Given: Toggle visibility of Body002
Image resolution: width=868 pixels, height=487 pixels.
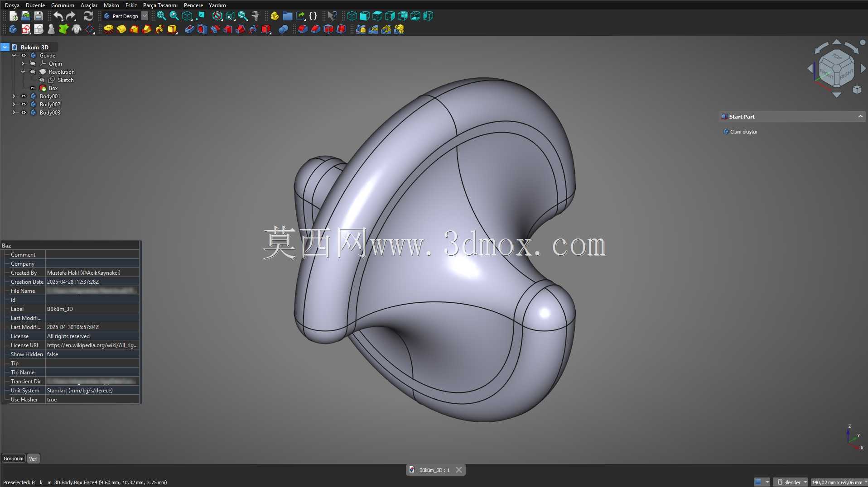Looking at the screenshot, I should coord(24,105).
